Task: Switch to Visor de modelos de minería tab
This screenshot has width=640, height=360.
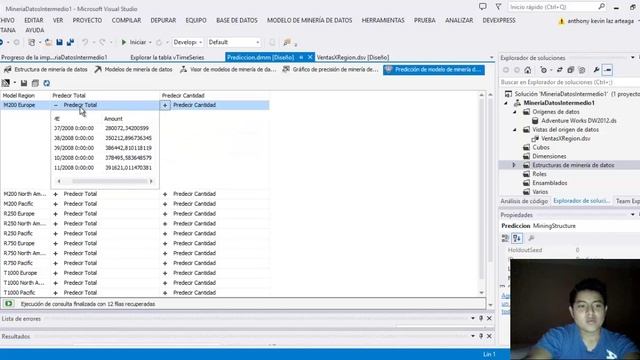Action: [229, 70]
